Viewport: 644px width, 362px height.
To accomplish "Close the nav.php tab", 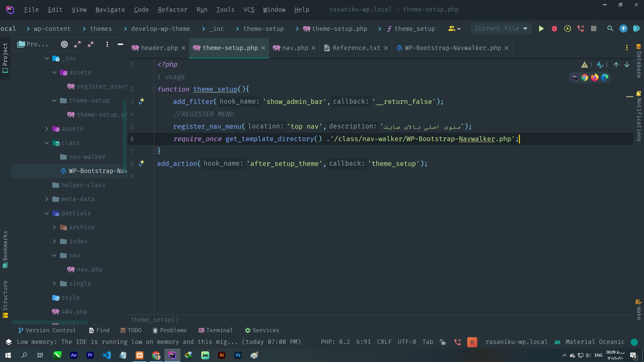I will (314, 48).
